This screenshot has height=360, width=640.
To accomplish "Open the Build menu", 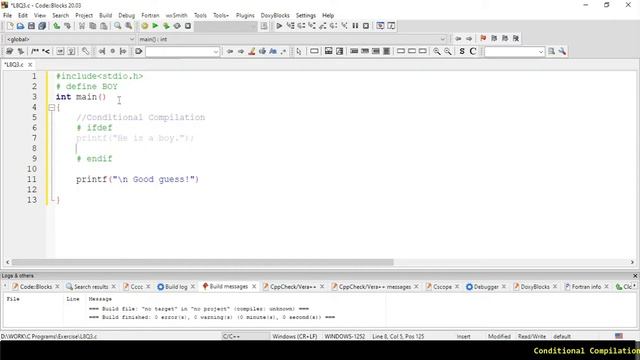I will click(x=105, y=16).
